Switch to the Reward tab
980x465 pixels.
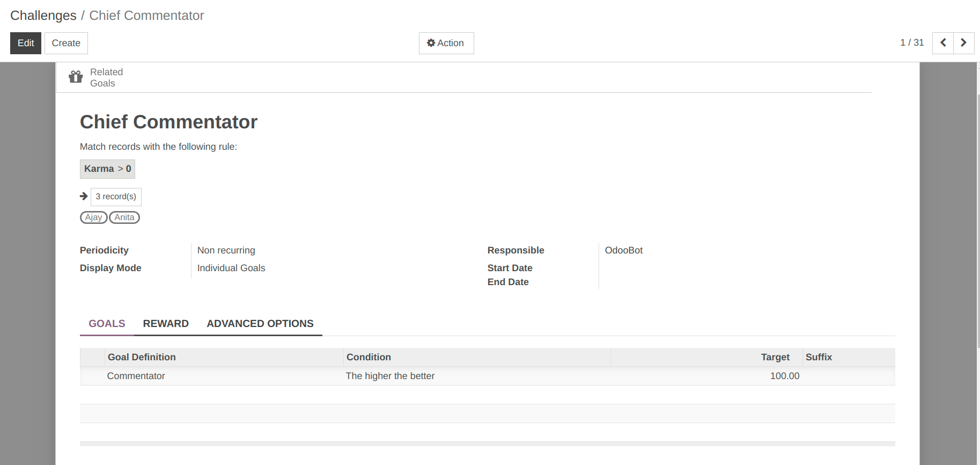click(166, 324)
